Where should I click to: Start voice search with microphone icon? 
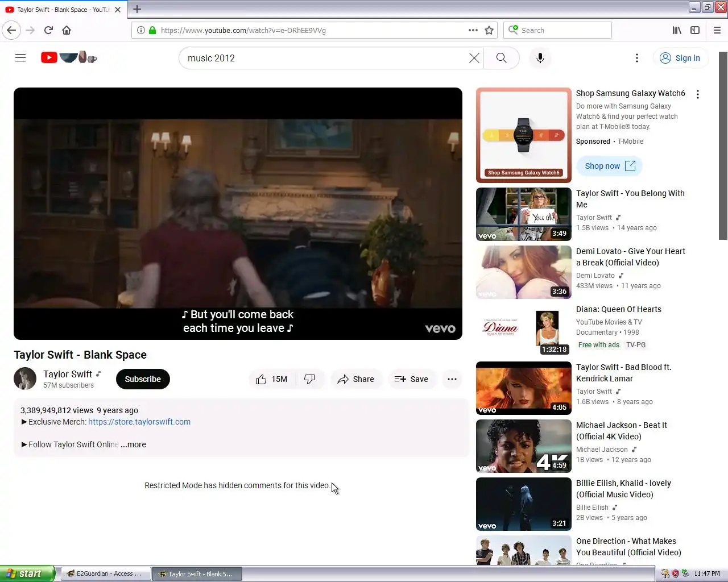tap(540, 58)
